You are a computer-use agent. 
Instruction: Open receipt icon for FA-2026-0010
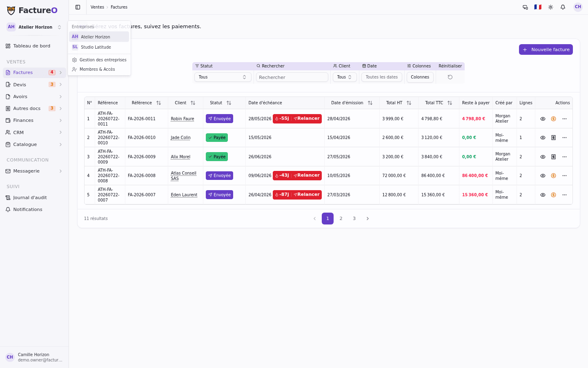click(553, 137)
